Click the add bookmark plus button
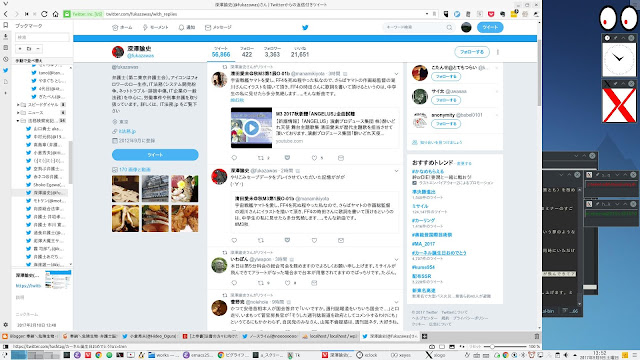Viewport: 640px width, 360px height. (20, 49)
